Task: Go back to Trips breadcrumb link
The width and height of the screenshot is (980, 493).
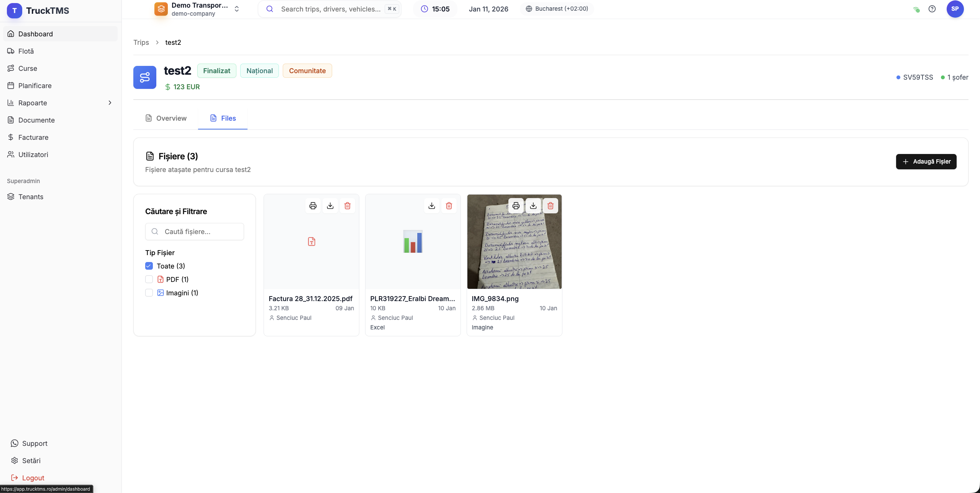Action: (141, 43)
